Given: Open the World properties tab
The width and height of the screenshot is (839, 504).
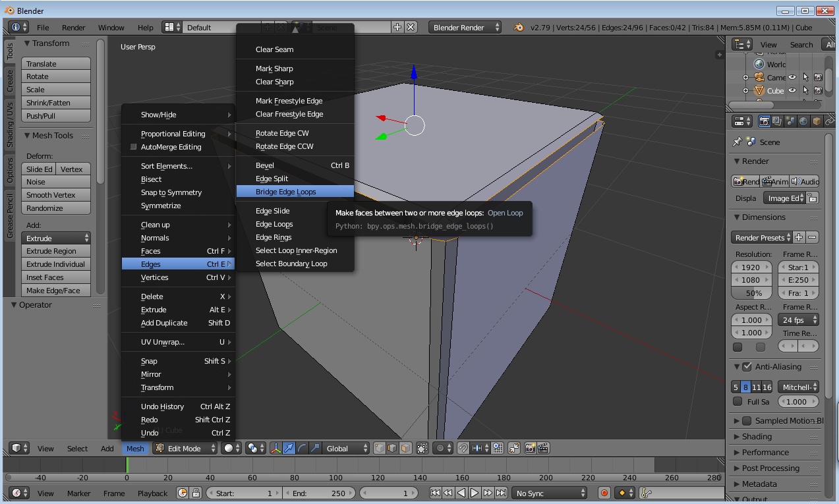Looking at the screenshot, I should pyautogui.click(x=803, y=121).
